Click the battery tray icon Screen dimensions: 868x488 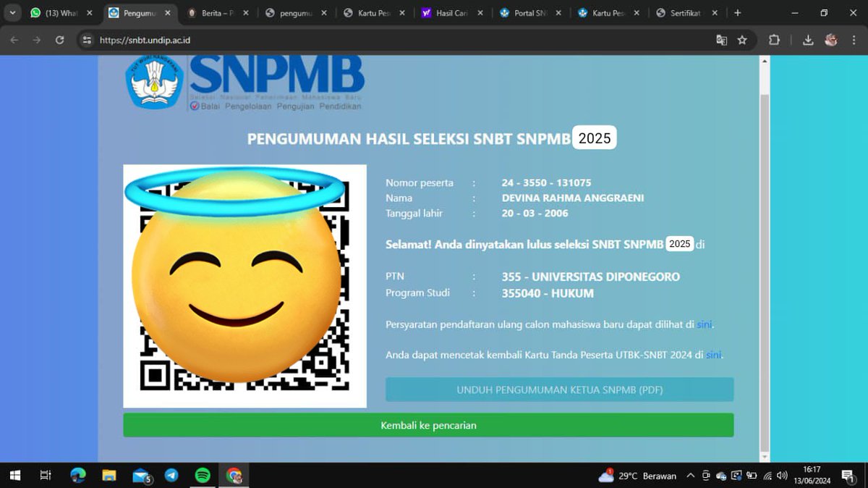pos(752,476)
